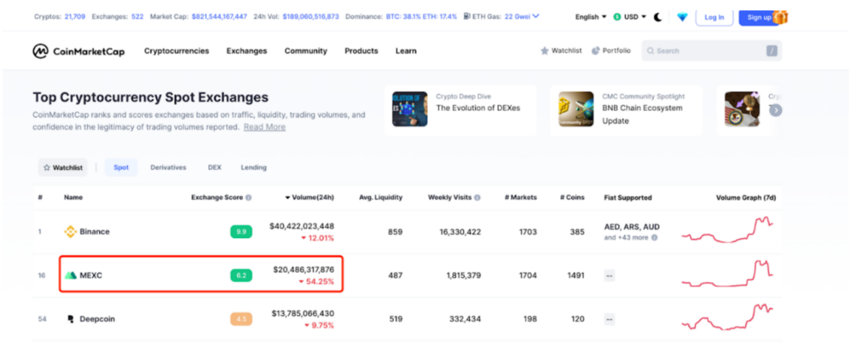
Task: Click the Deepcoin exchange name
Action: pos(97,319)
